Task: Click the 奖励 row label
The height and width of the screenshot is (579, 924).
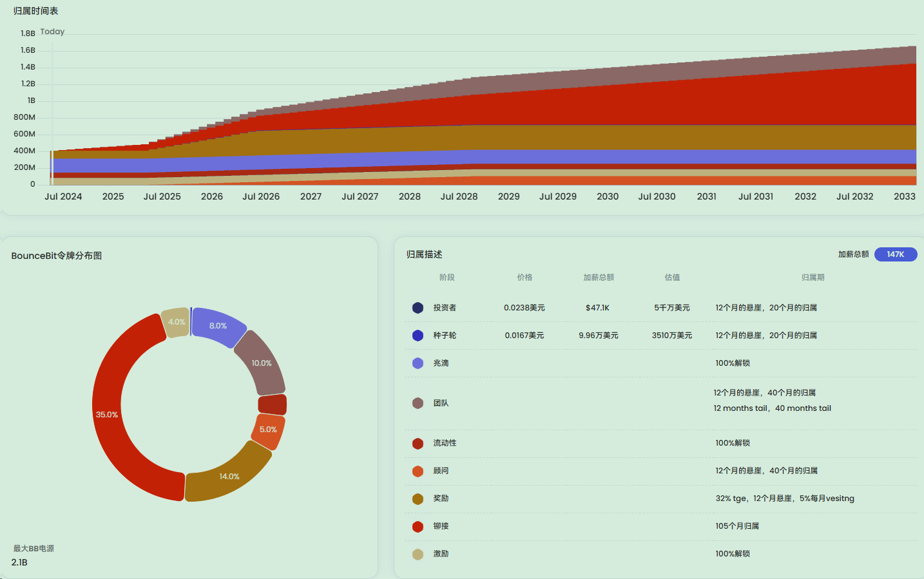Action: [x=441, y=498]
